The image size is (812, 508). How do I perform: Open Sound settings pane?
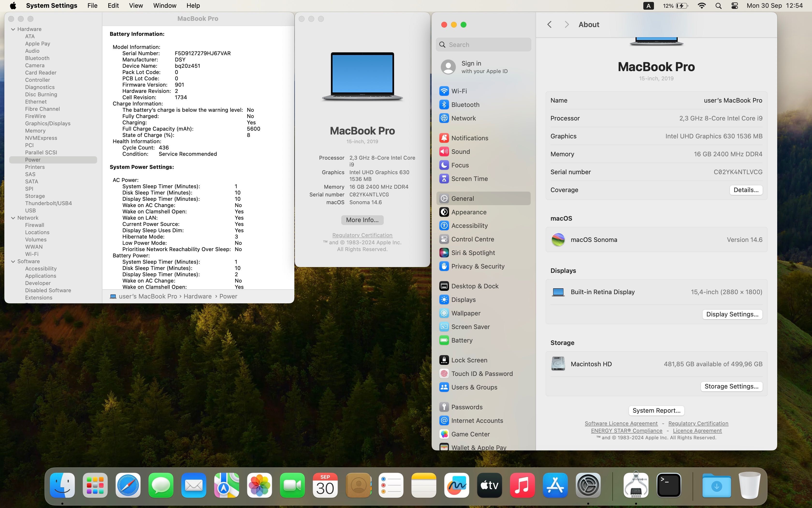[x=483, y=151]
